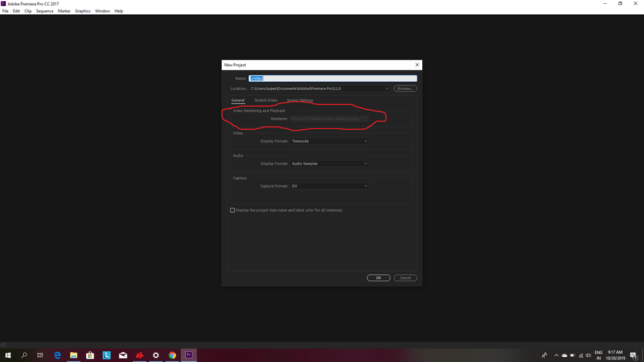Image resolution: width=644 pixels, height=362 pixels.
Task: Open the Edit menu
Action: [x=16, y=11]
